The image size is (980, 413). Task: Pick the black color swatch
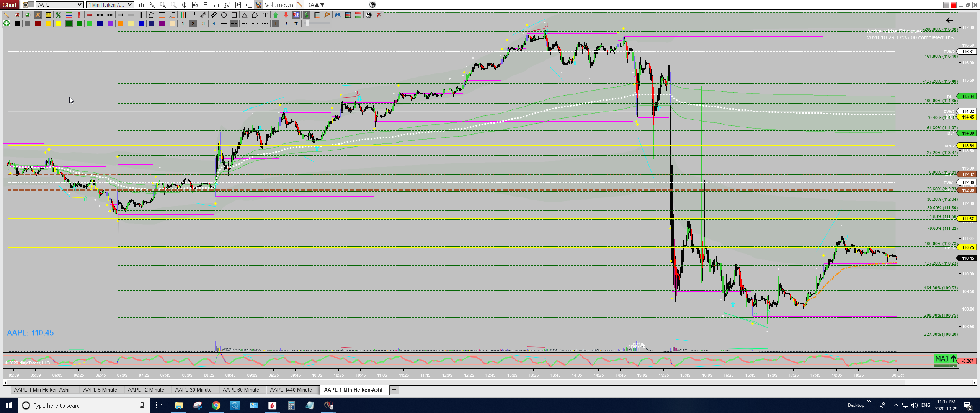pyautogui.click(x=17, y=23)
